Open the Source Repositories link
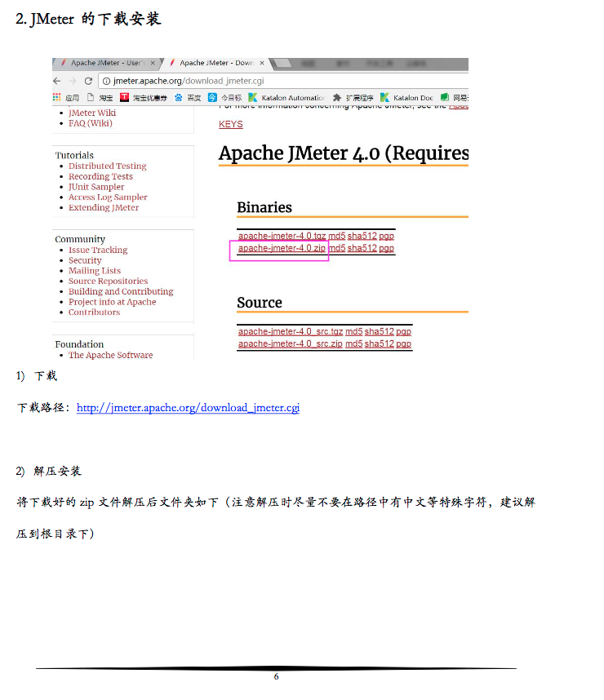The width and height of the screenshot is (604, 700). pyautogui.click(x=108, y=281)
